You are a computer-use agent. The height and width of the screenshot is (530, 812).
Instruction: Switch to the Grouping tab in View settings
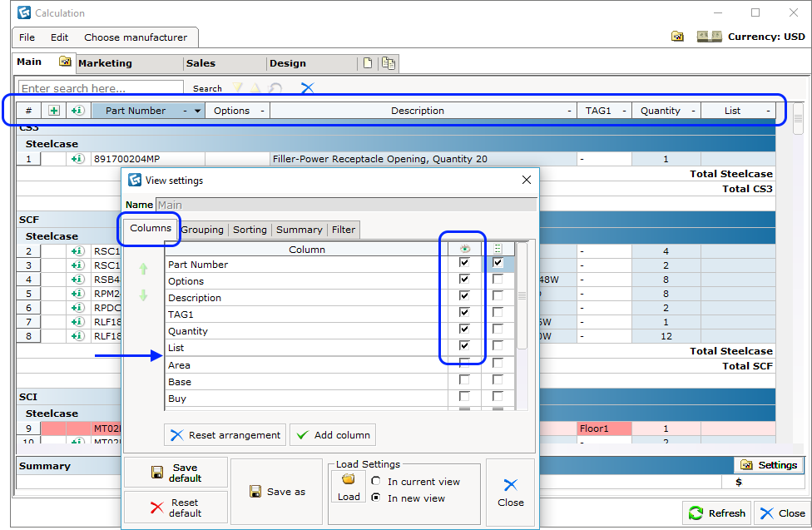(202, 229)
